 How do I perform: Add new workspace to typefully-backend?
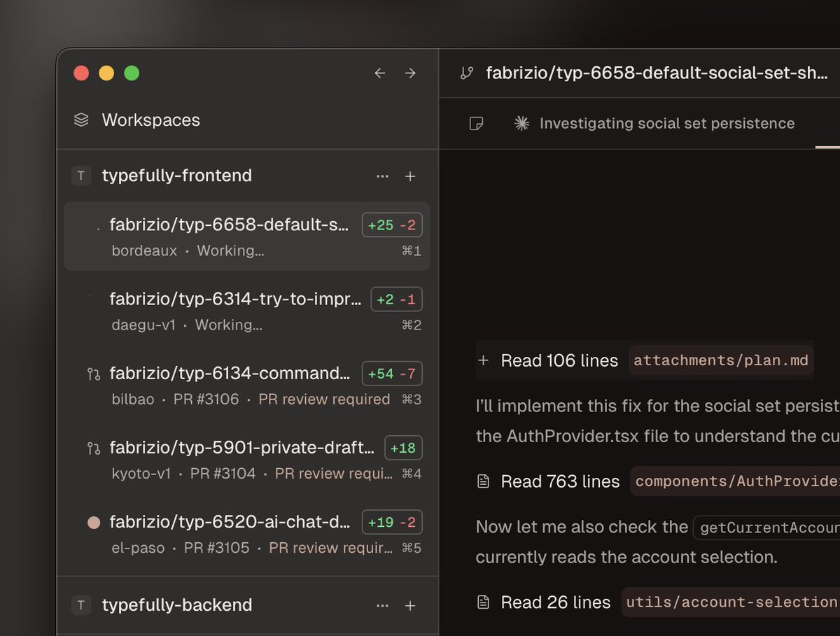click(410, 606)
